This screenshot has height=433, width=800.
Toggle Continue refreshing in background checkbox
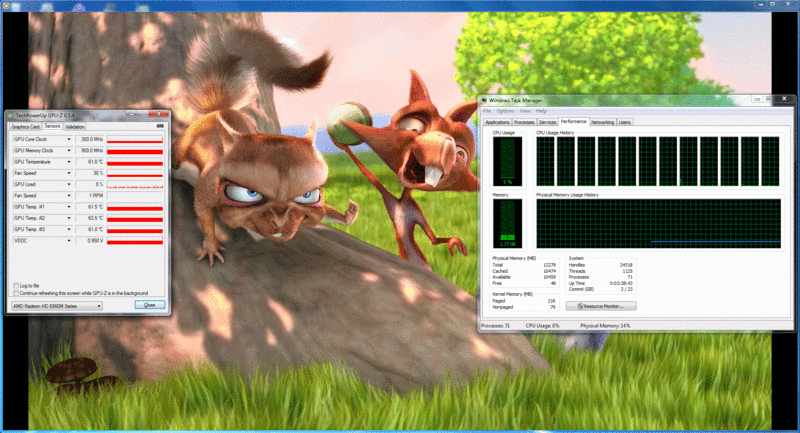click(x=16, y=293)
